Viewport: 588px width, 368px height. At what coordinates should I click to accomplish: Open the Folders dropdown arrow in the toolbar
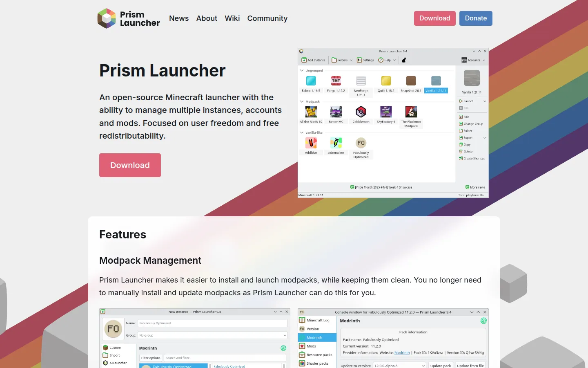[351, 60]
